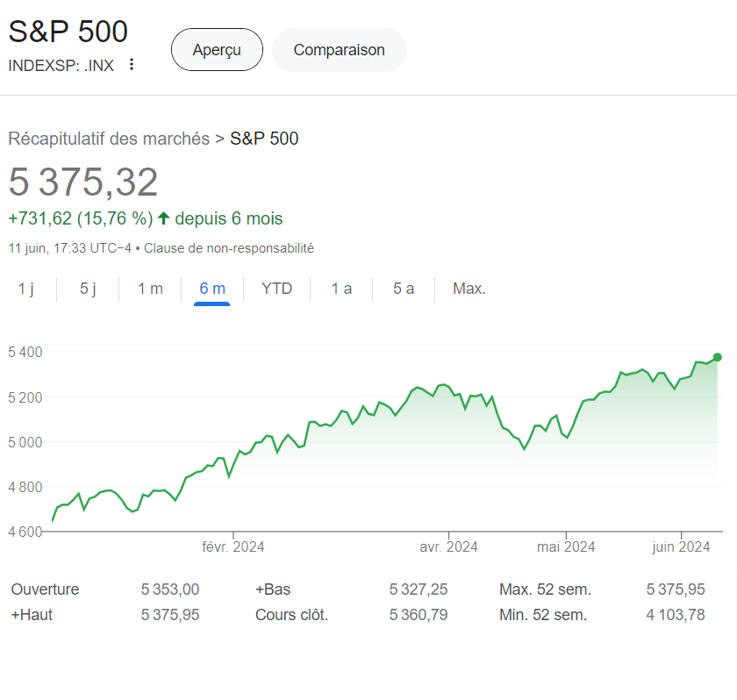Select the YTD chart range
Image resolution: width=737 pixels, height=700 pixels.
276,288
